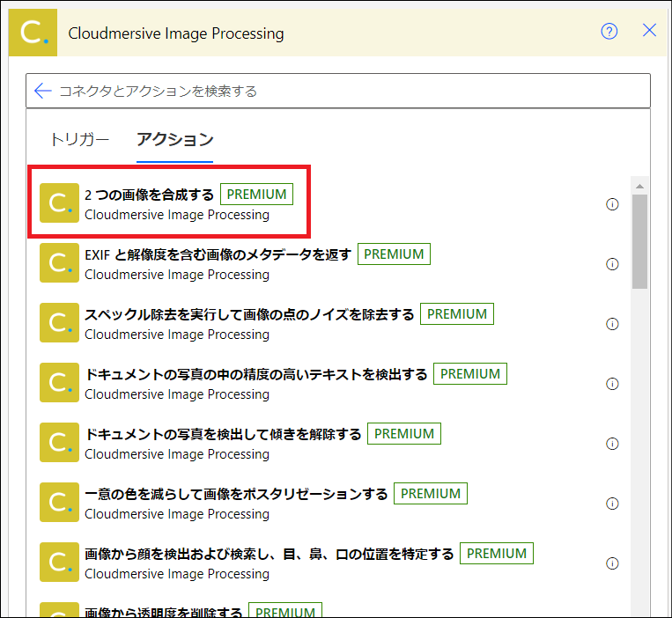Screen dimensions: 672x618
Task: Show info for the テキストを検出する action
Action: pos(612,384)
